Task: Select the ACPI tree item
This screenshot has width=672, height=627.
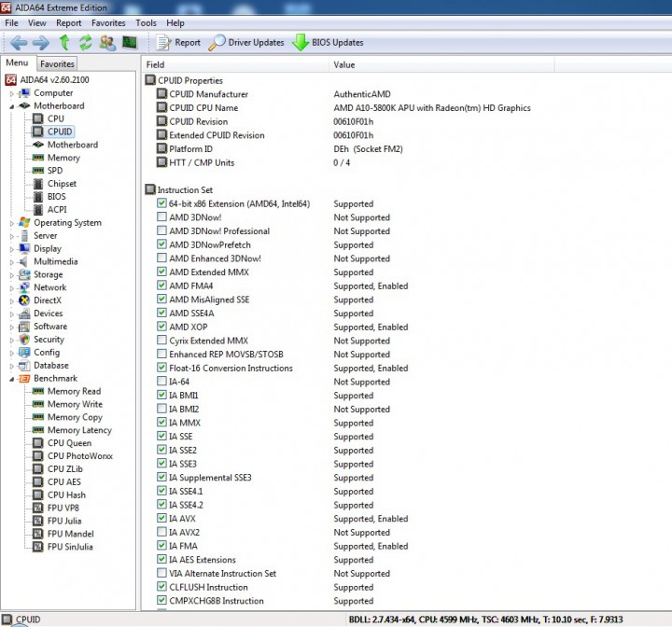Action: (57, 210)
